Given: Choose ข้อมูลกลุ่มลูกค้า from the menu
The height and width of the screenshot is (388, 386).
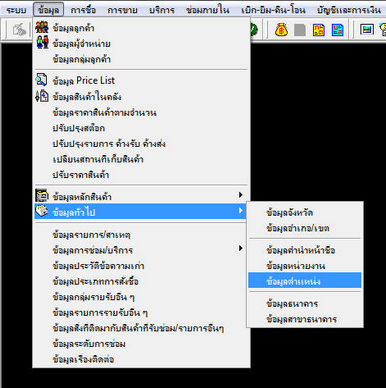Looking at the screenshot, I should 141,59.
